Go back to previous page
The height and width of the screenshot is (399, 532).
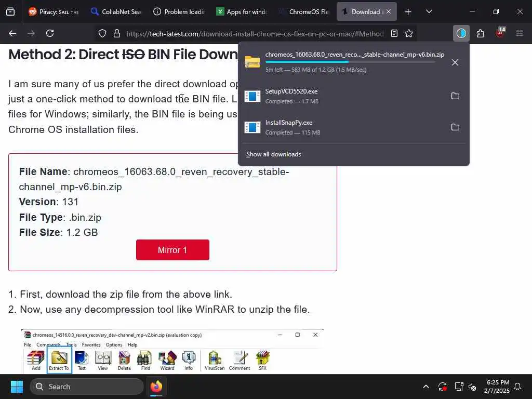point(12,33)
